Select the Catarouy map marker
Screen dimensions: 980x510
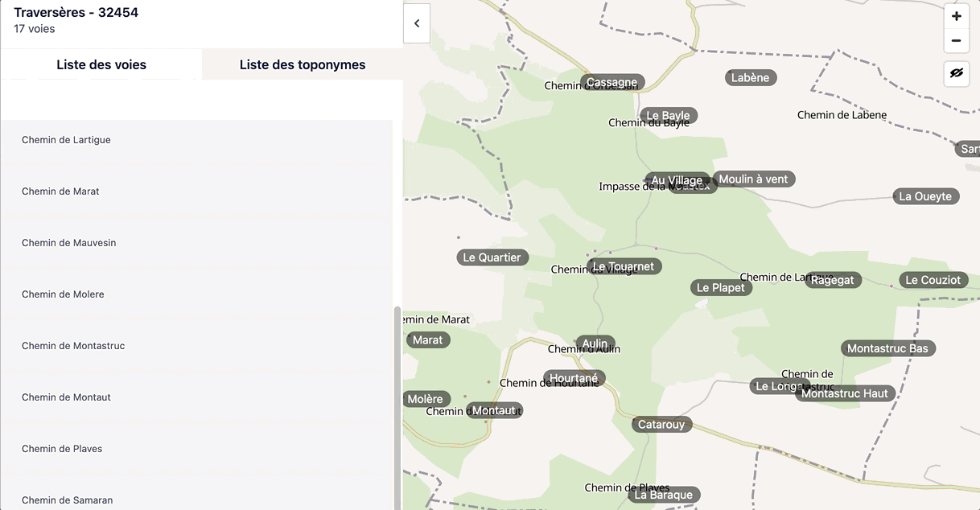tap(661, 424)
